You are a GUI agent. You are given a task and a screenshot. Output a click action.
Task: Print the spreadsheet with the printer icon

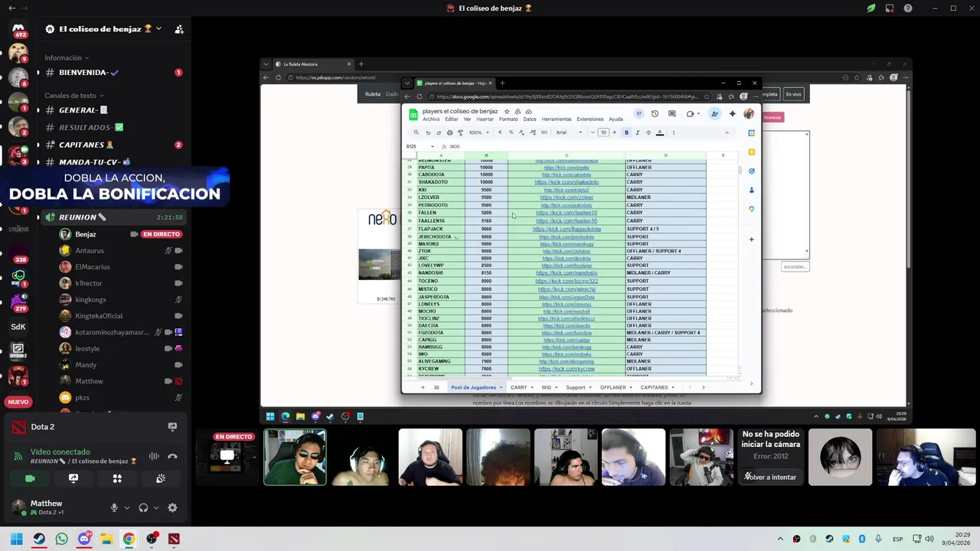coord(449,132)
